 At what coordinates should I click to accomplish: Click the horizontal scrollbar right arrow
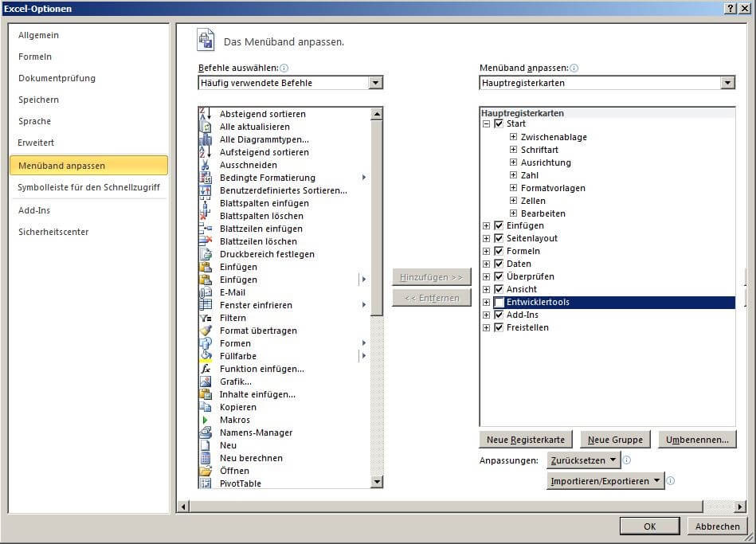[740, 507]
